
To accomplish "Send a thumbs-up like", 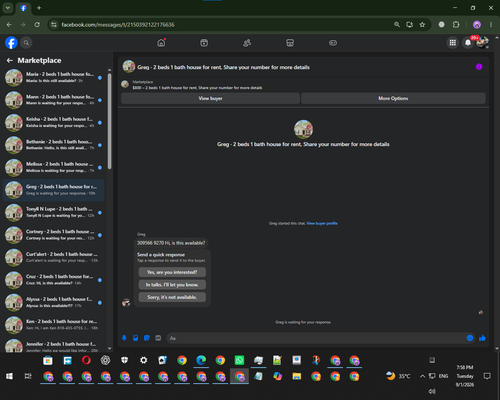I will 482,338.
